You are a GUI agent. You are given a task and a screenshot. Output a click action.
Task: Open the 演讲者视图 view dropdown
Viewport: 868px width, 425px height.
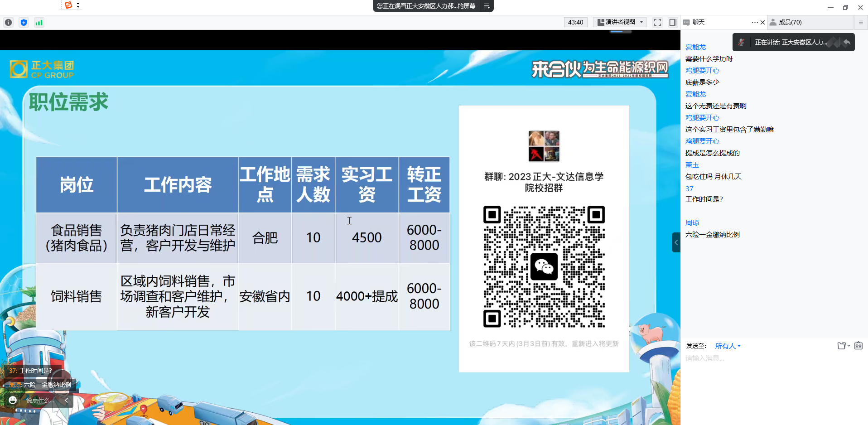click(620, 22)
